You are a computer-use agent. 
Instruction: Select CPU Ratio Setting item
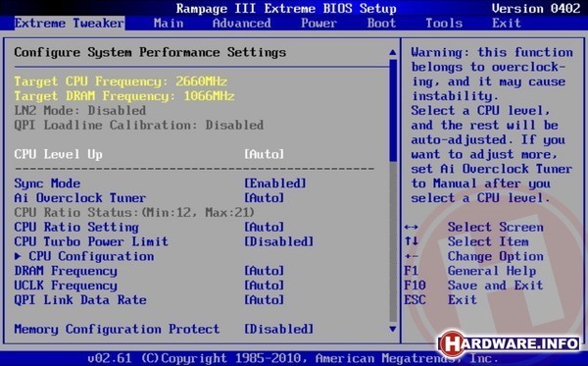76,228
